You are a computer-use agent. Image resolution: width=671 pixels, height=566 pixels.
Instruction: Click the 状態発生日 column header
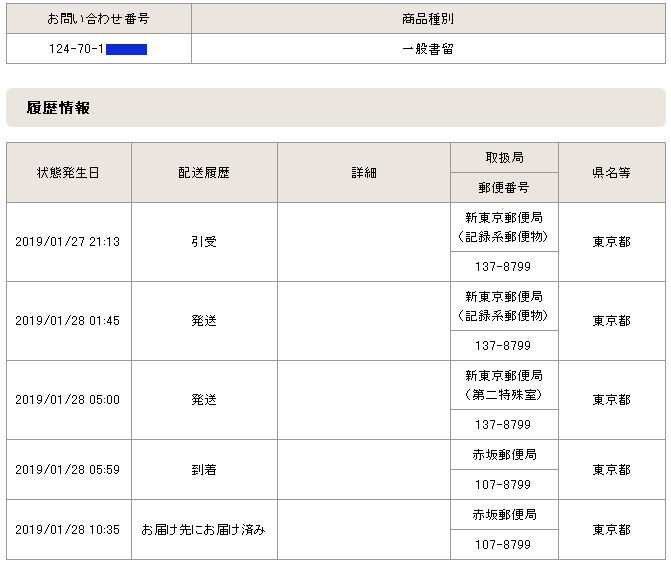pyautogui.click(x=68, y=172)
